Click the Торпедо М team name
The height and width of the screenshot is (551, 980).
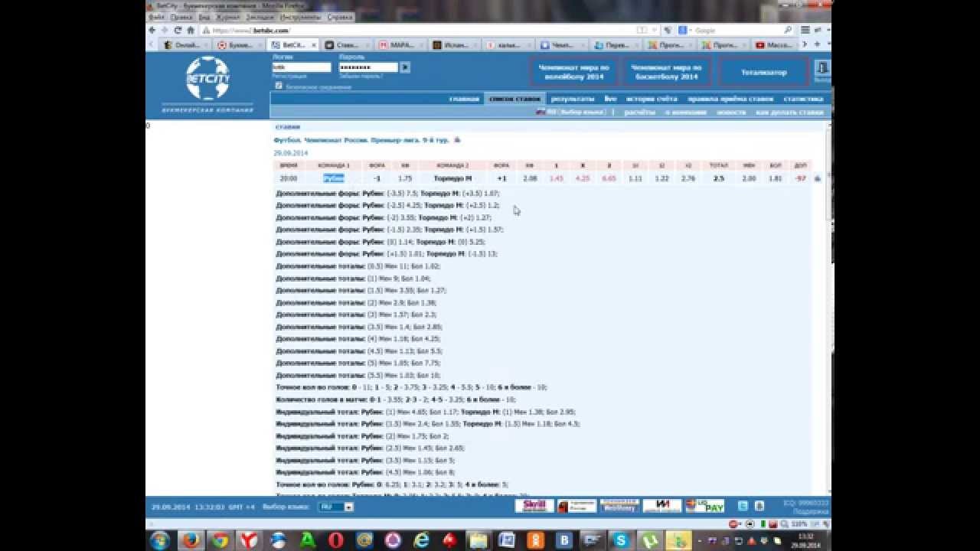[x=452, y=178]
